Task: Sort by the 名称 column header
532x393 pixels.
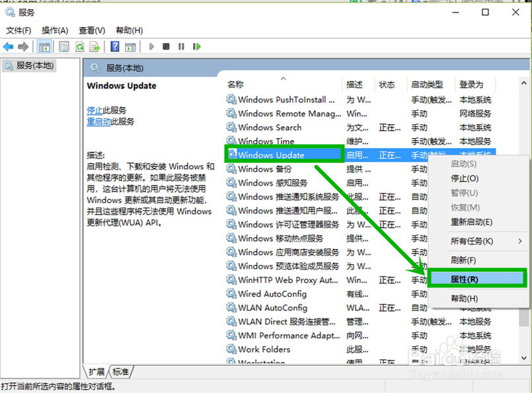Action: click(284, 85)
